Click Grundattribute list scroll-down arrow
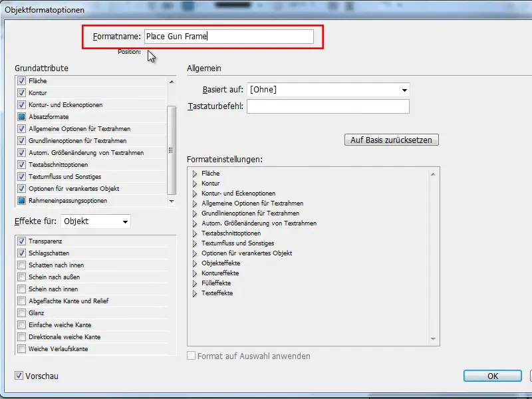Screen dimensions: 532x399 tap(172, 201)
